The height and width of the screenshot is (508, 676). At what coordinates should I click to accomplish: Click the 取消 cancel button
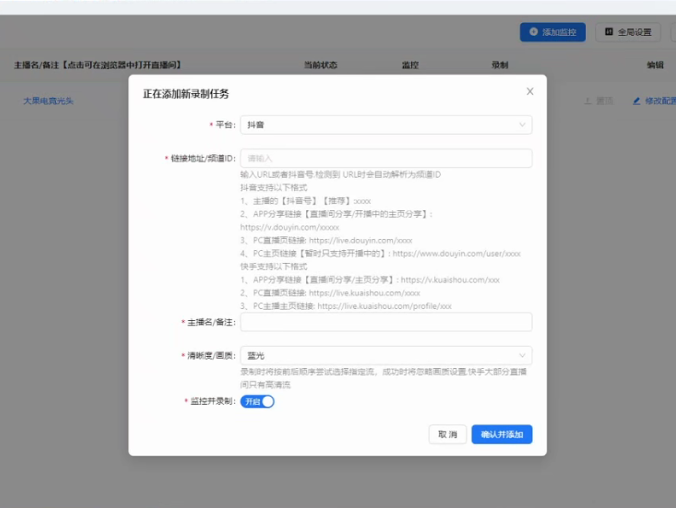tap(448, 434)
